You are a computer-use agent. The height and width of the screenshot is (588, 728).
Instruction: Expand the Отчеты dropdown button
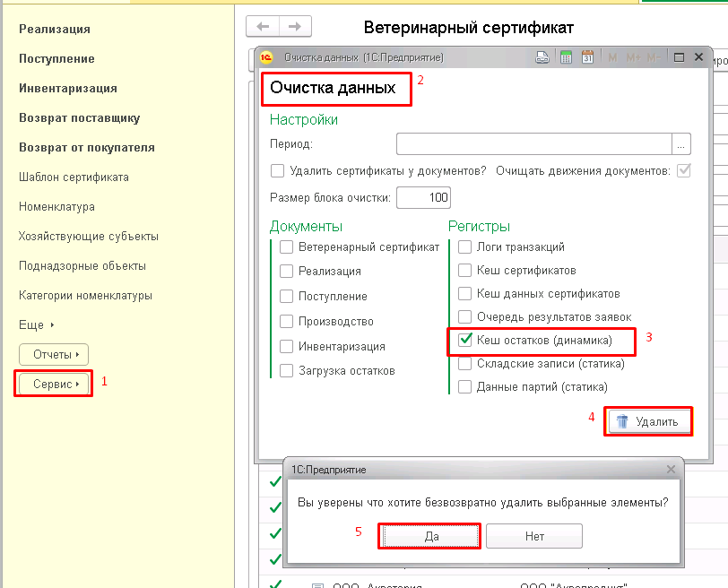coord(54,355)
